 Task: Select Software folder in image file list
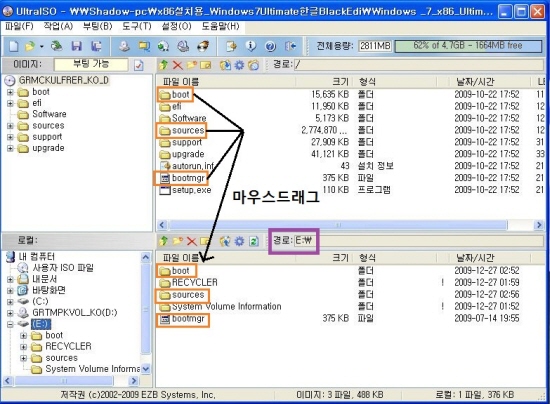click(183, 118)
